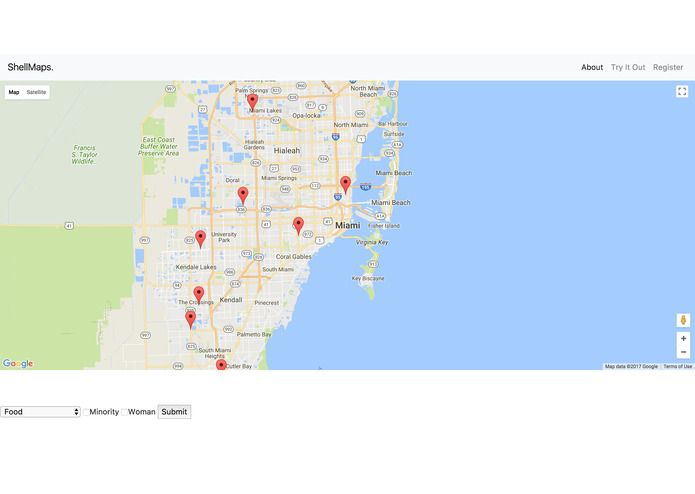Click the South Miami Heights label
Image resolution: width=695 pixels, height=494 pixels.
click(x=215, y=353)
